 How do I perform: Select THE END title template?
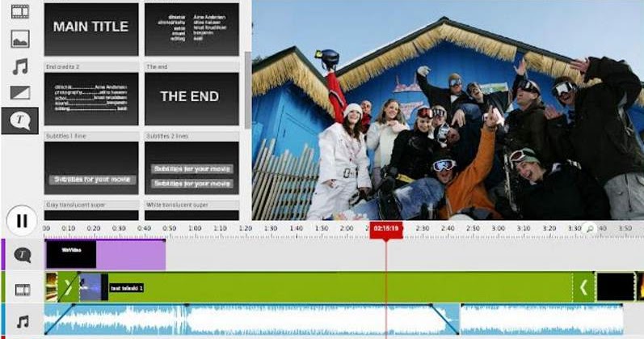[x=192, y=99]
